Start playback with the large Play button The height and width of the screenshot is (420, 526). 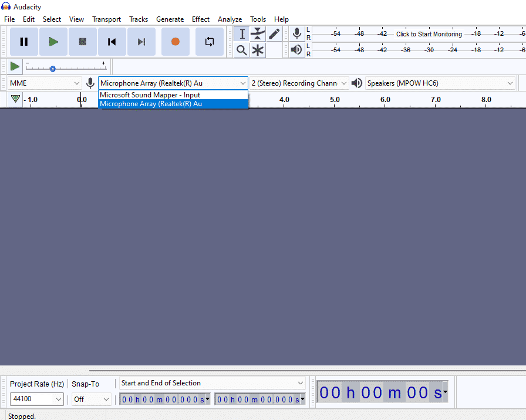pyautogui.click(x=53, y=42)
